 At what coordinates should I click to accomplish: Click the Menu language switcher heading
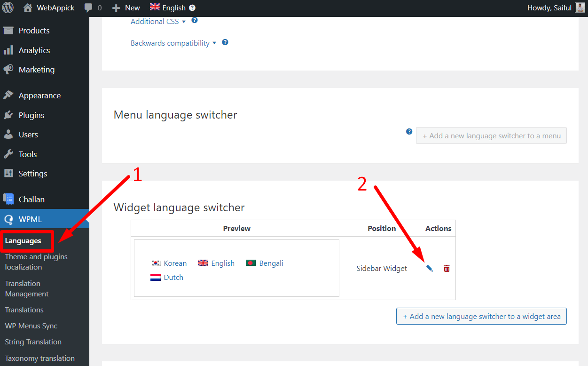(175, 115)
